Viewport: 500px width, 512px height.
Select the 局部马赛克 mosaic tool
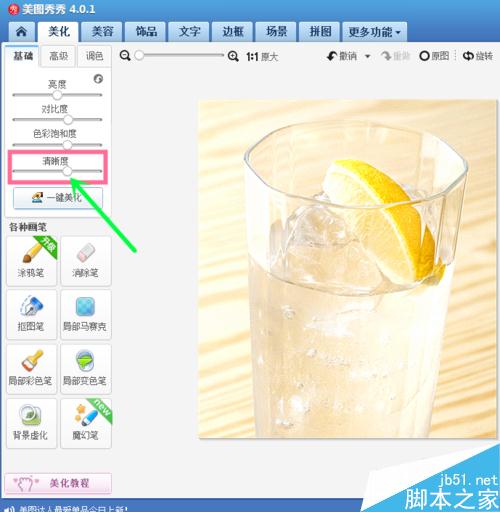[86, 315]
